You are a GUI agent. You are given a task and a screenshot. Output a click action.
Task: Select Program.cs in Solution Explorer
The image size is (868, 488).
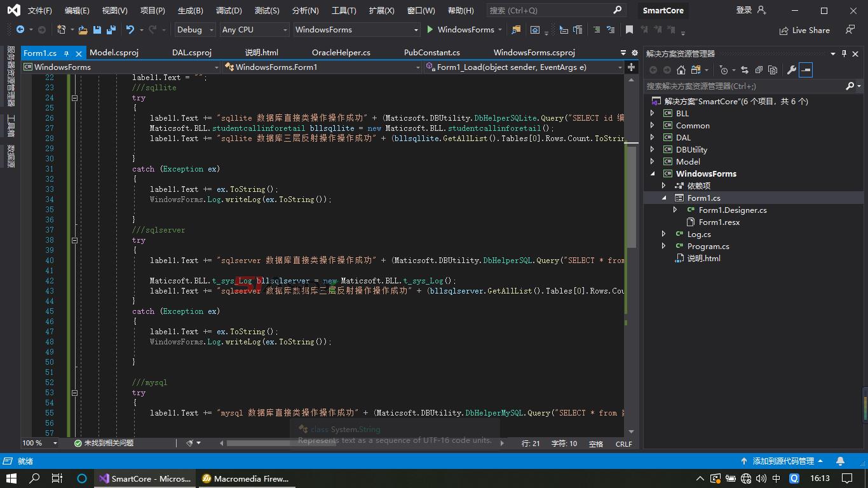pos(708,246)
